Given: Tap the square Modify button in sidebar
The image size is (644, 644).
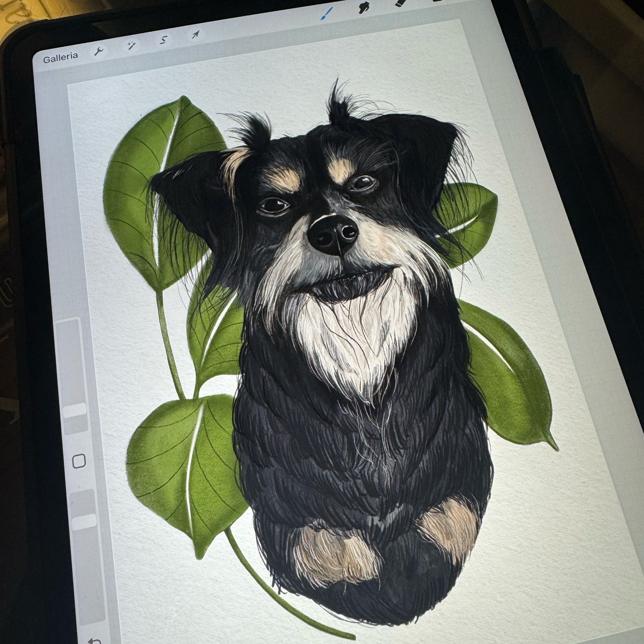Looking at the screenshot, I should click(79, 461).
